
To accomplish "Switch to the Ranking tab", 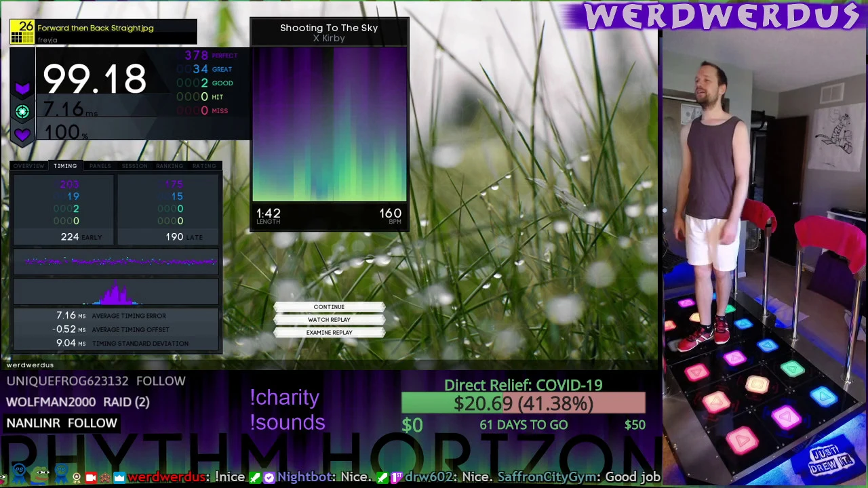I will 170,166.
